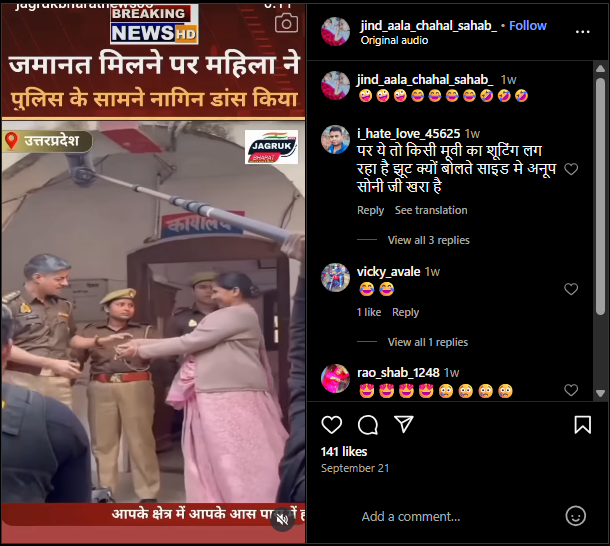Click the camera icon on the video
The width and height of the screenshot is (610, 546).
point(286,23)
